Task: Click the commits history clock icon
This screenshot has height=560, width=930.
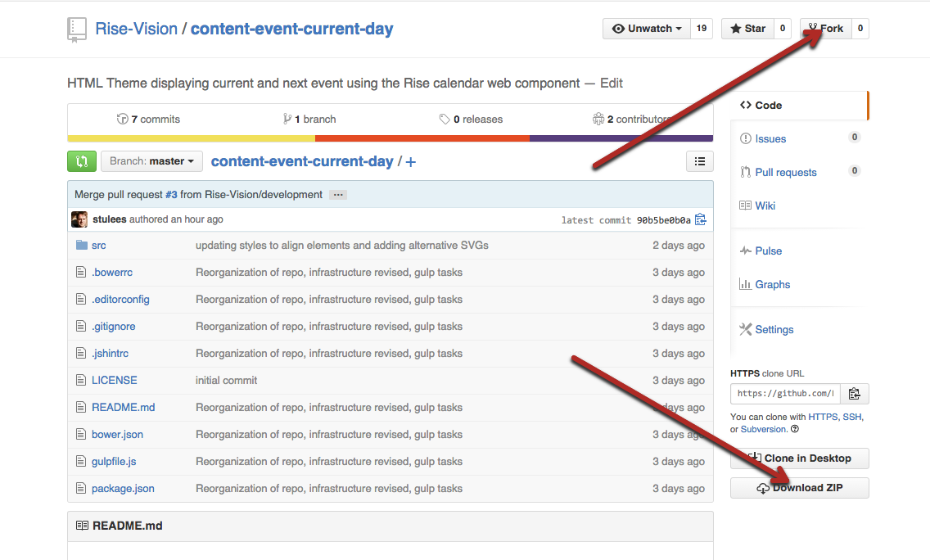Action: pyautogui.click(x=123, y=119)
